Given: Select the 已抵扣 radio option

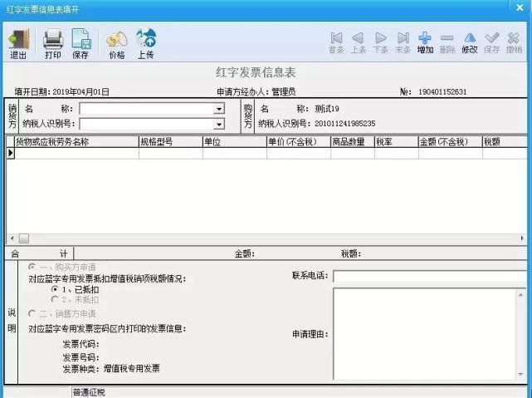Looking at the screenshot, I should (x=54, y=289).
